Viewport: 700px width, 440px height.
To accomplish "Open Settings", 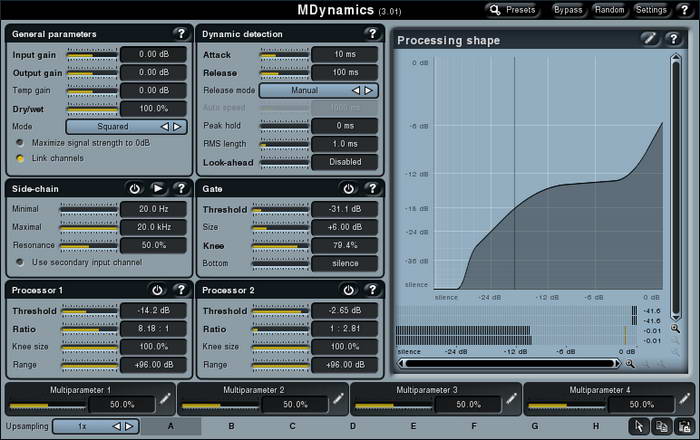I will coord(651,10).
